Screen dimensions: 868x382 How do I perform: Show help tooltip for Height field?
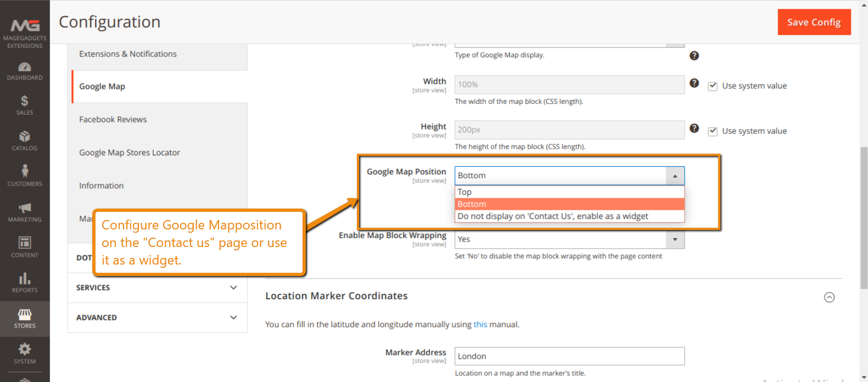[x=694, y=128]
